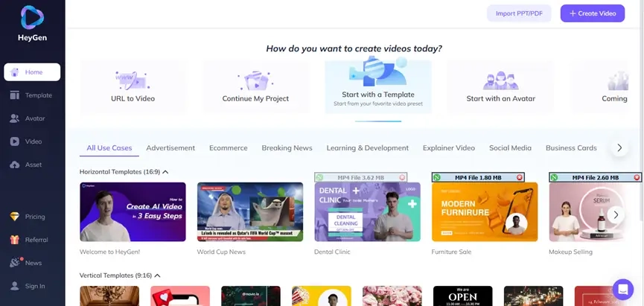Close MP4 File 2.60 MB download badge
The image size is (644, 306).
point(637,177)
